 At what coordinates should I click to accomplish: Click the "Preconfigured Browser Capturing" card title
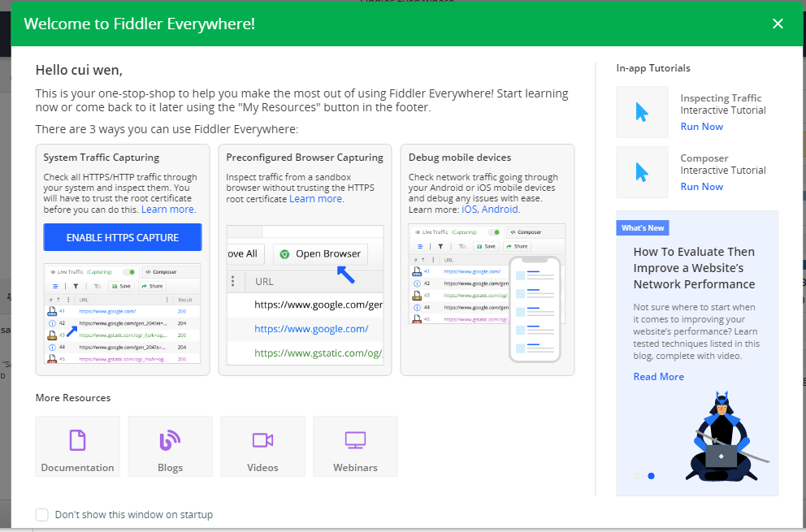click(305, 158)
